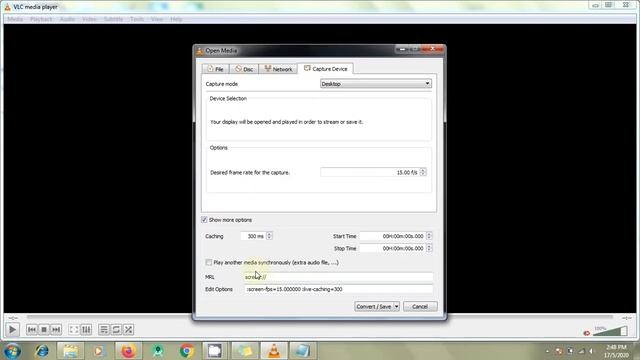Viewport: 640px width, 360px height.
Task: Click the Previous media button
Action: (32, 329)
